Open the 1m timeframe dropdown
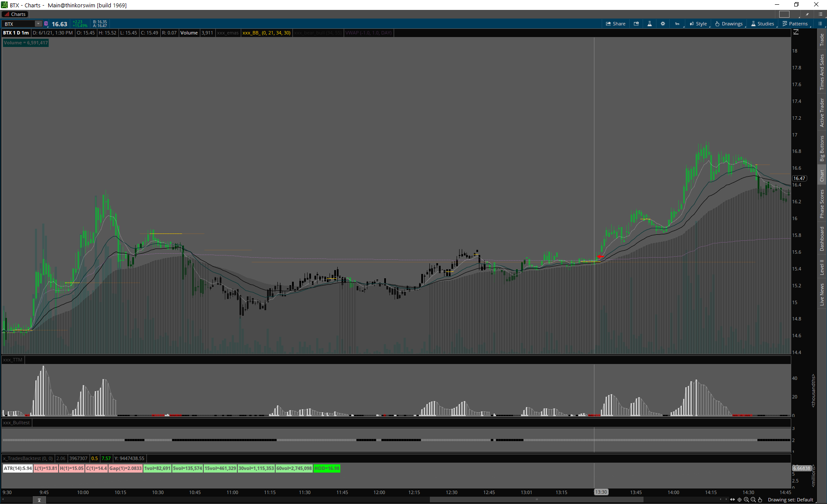This screenshot has height=504, width=827. point(677,24)
